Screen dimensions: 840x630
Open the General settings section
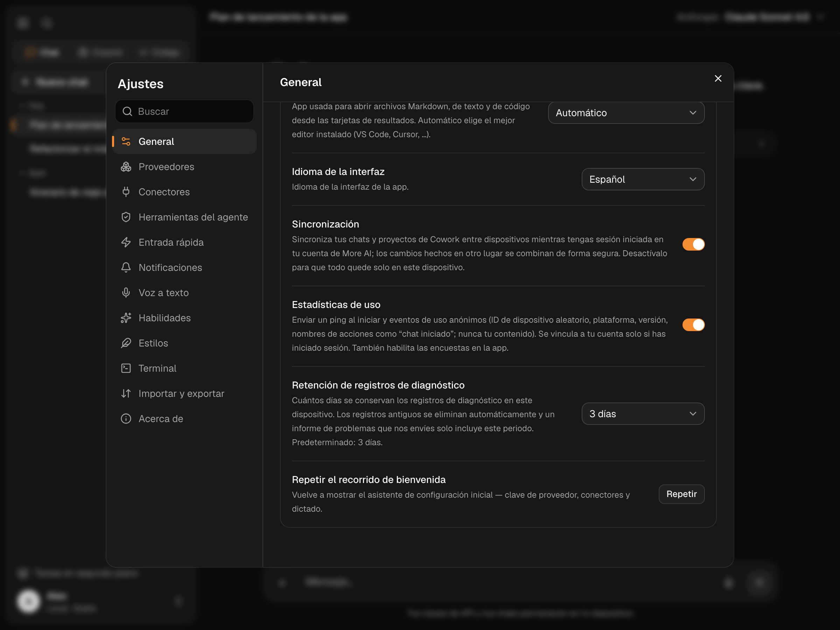point(184,142)
